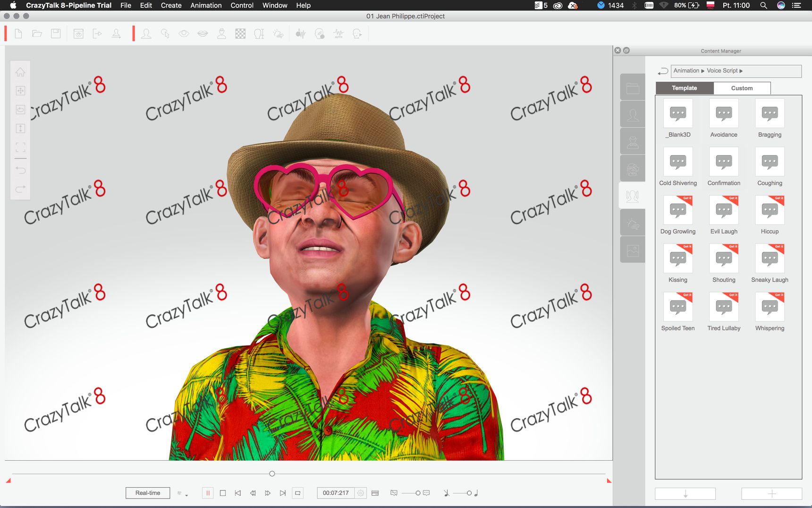Open Content Manager Background image tab

pos(633,250)
